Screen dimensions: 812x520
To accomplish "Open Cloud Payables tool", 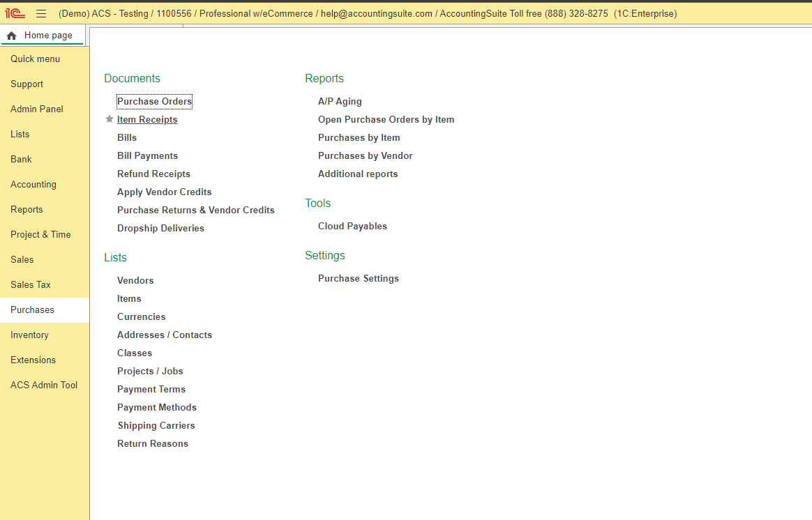I will pyautogui.click(x=353, y=226).
